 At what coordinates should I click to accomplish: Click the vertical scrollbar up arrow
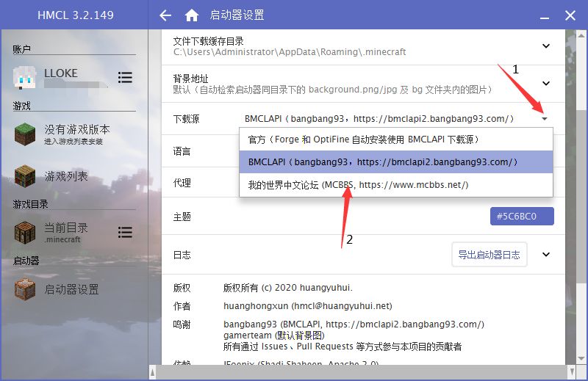tap(581, 35)
